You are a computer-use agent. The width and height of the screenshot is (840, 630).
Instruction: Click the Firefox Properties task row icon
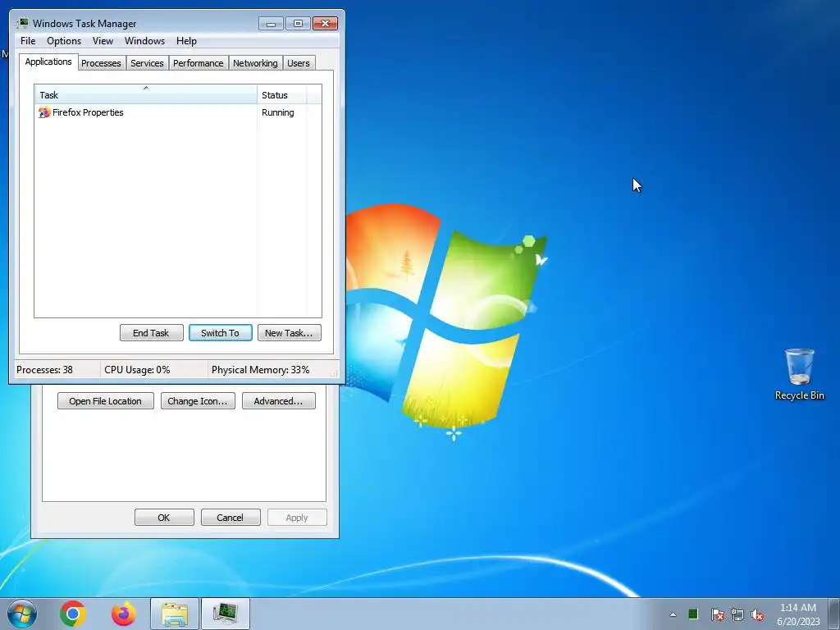tap(44, 112)
